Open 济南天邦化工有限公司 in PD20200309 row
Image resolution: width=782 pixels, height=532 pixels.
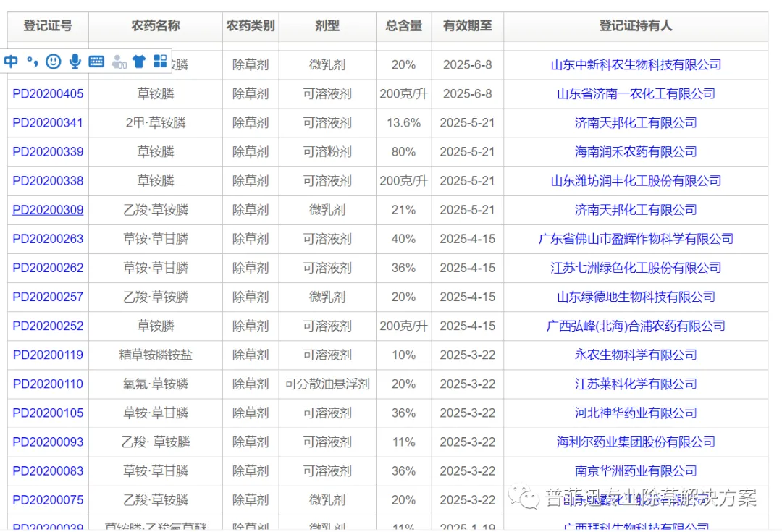click(636, 209)
